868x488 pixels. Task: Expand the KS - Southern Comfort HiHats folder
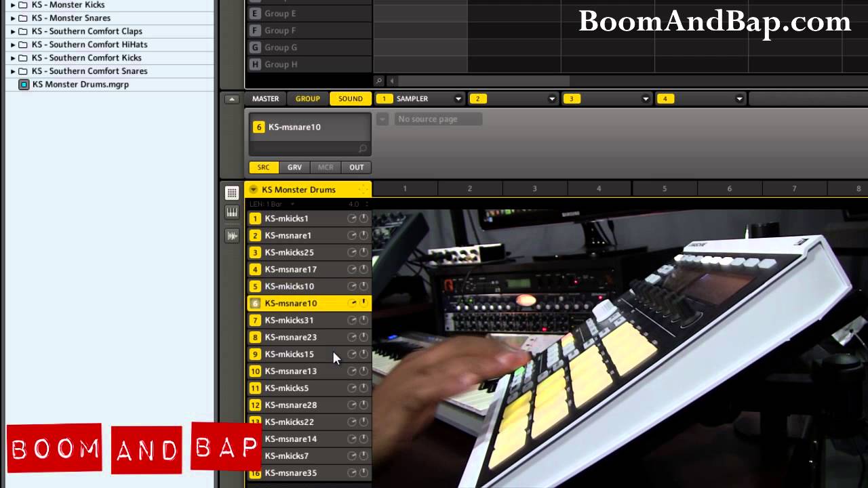tap(13, 45)
